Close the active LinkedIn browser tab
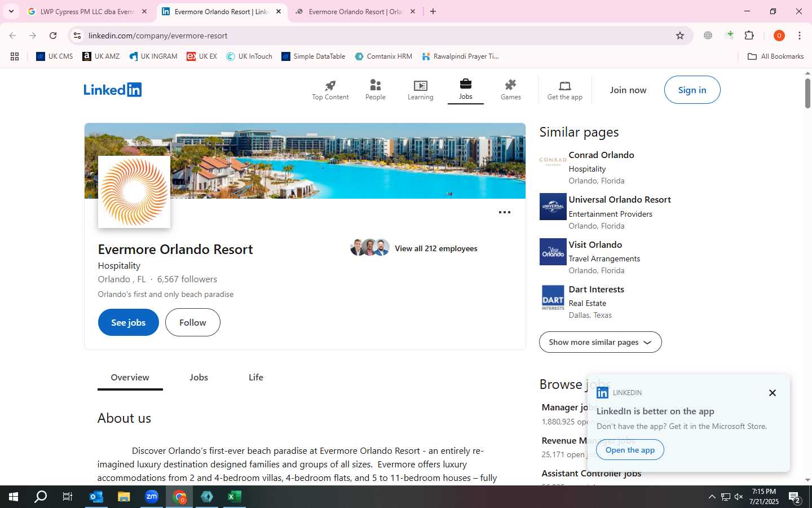 (279, 11)
